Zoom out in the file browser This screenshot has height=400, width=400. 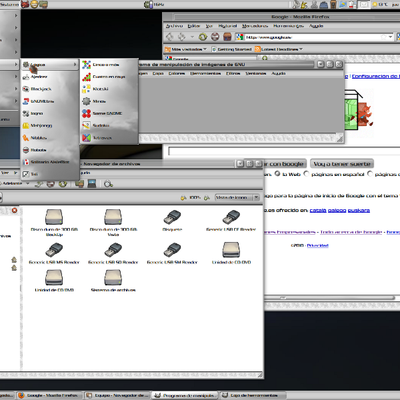183,198
